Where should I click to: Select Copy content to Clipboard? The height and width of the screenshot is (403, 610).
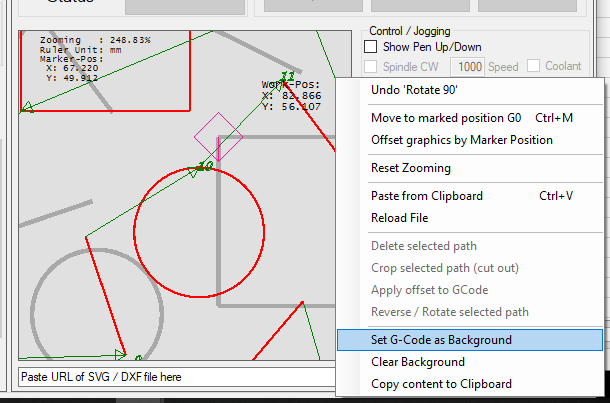click(x=441, y=384)
